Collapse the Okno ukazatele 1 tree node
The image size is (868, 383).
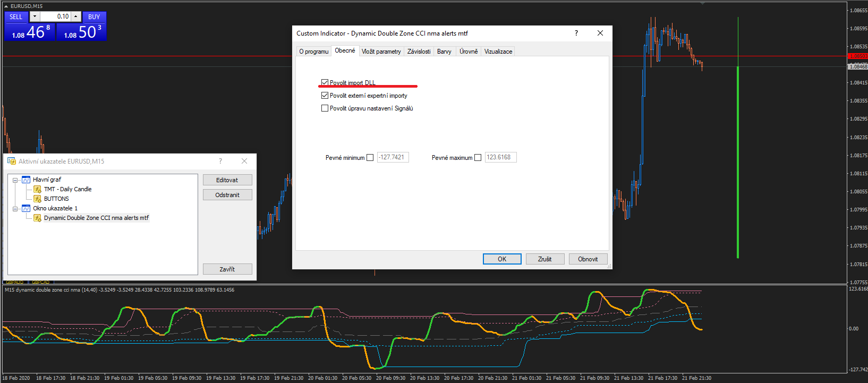click(15, 209)
